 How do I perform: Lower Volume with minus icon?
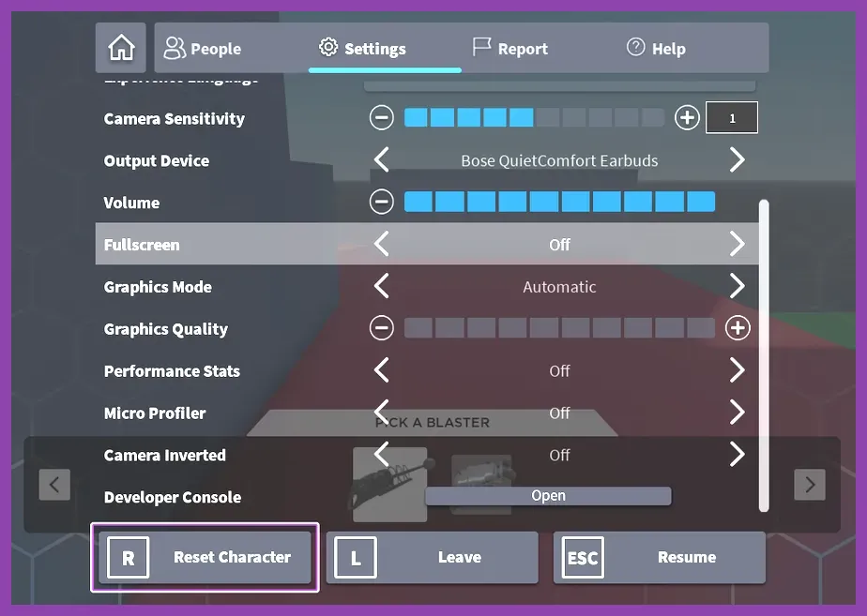[382, 202]
